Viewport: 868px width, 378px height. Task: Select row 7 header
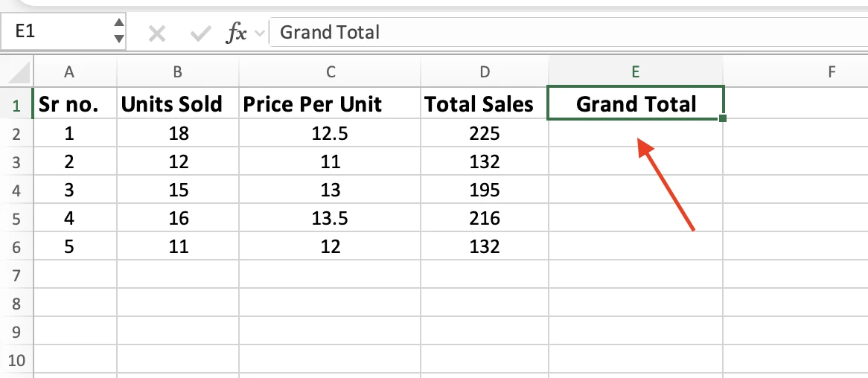pos(16,275)
